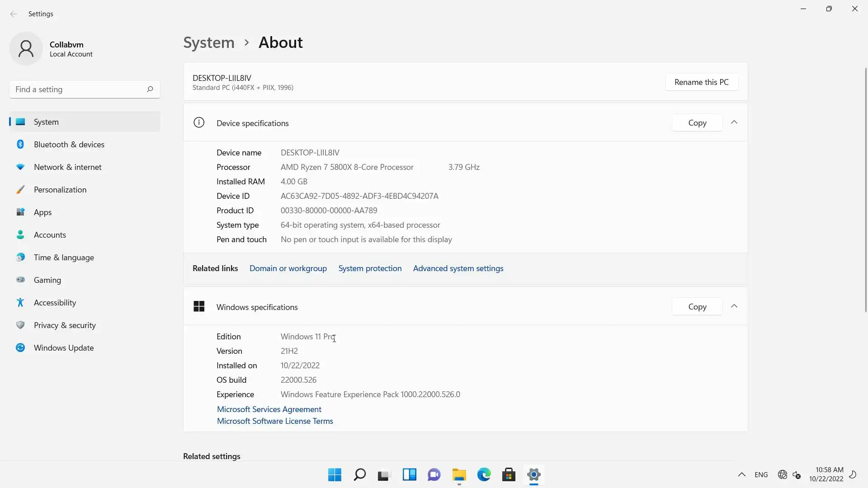Select Accounts in the sidebar
This screenshot has width=868, height=488.
pyautogui.click(x=50, y=235)
